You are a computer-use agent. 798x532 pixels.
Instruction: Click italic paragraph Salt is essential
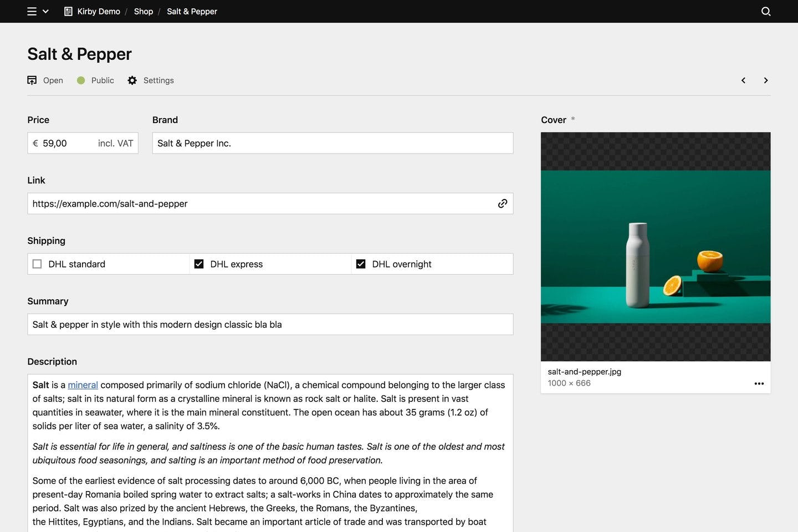coord(269,453)
